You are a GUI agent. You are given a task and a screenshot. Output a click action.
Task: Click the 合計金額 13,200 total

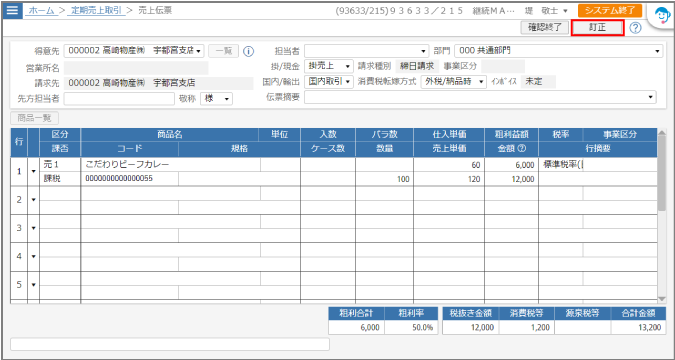[x=638, y=327]
